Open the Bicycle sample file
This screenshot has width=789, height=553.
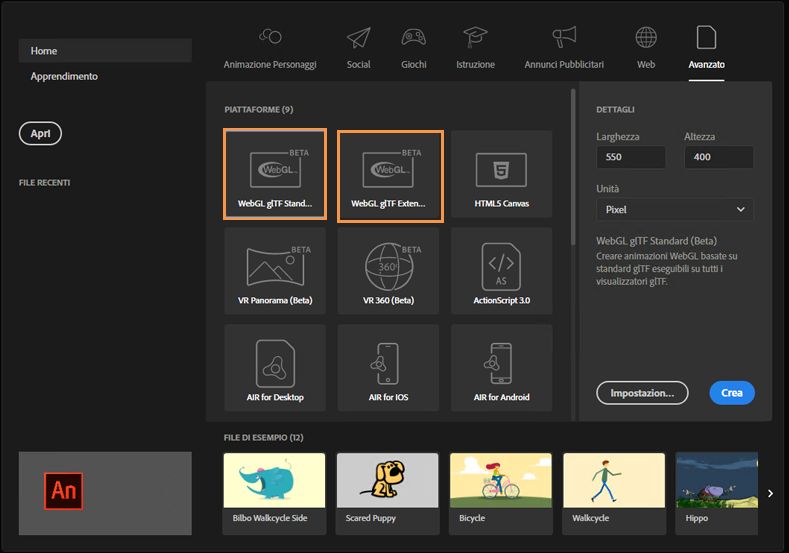click(x=501, y=494)
